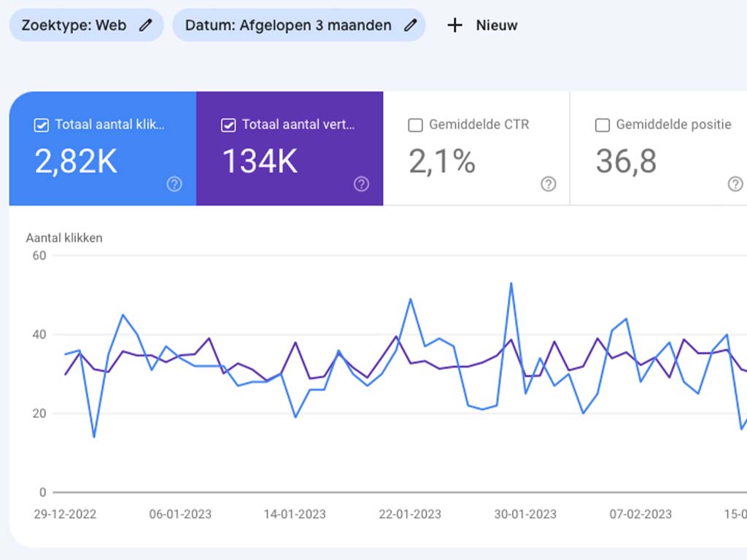Select the 2,1% average CTR value
The image size is (747, 560).
coord(442,161)
